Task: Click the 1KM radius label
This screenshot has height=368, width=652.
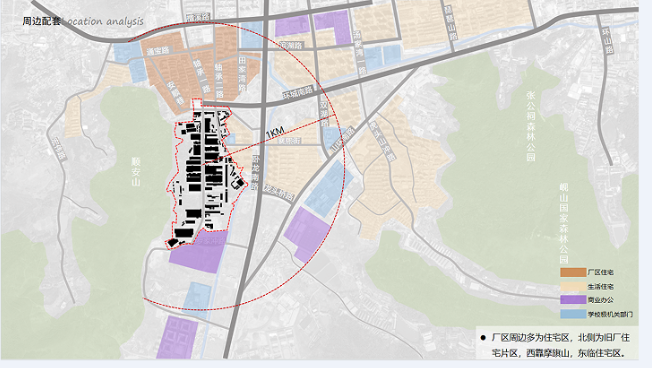Action: point(275,133)
